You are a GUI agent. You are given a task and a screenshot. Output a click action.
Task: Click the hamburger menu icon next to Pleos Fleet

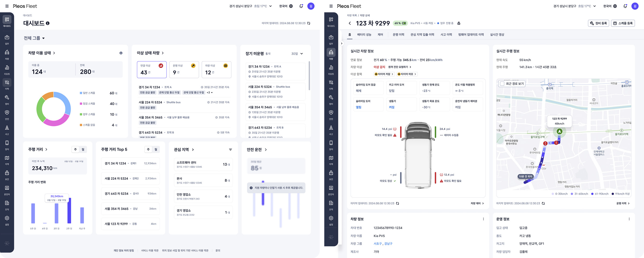point(7,6)
